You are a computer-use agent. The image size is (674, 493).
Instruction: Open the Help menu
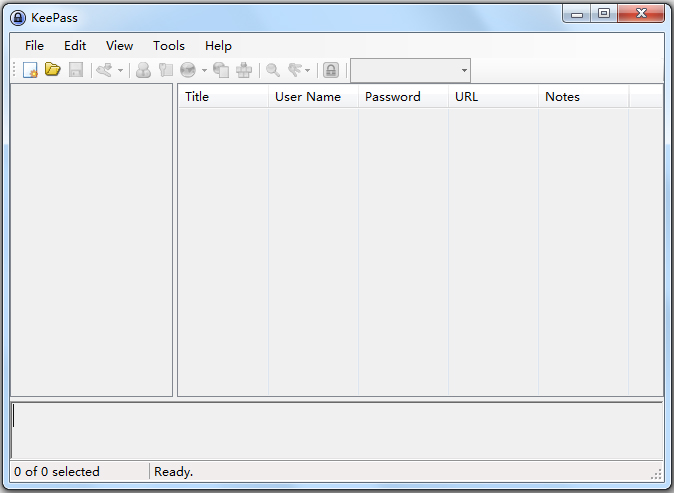(218, 46)
